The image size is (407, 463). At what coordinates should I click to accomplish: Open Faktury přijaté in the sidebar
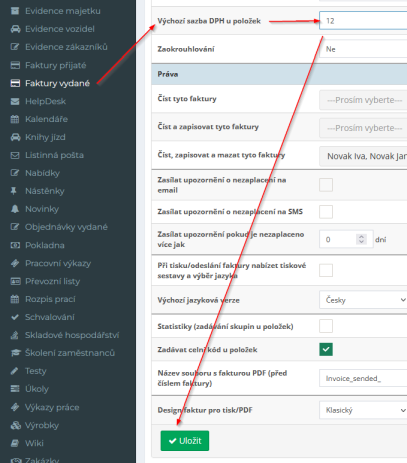(x=56, y=65)
